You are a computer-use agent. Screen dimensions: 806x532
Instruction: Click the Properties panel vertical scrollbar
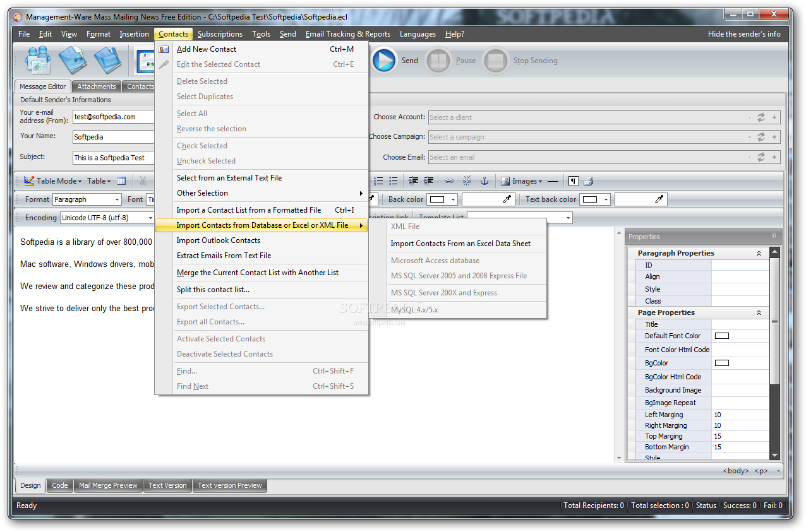tap(775, 353)
